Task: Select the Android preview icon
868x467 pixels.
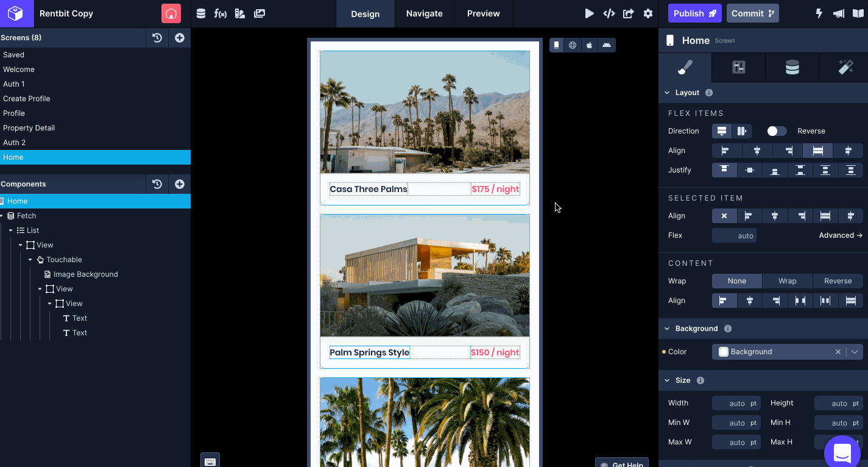Action: 607,45
